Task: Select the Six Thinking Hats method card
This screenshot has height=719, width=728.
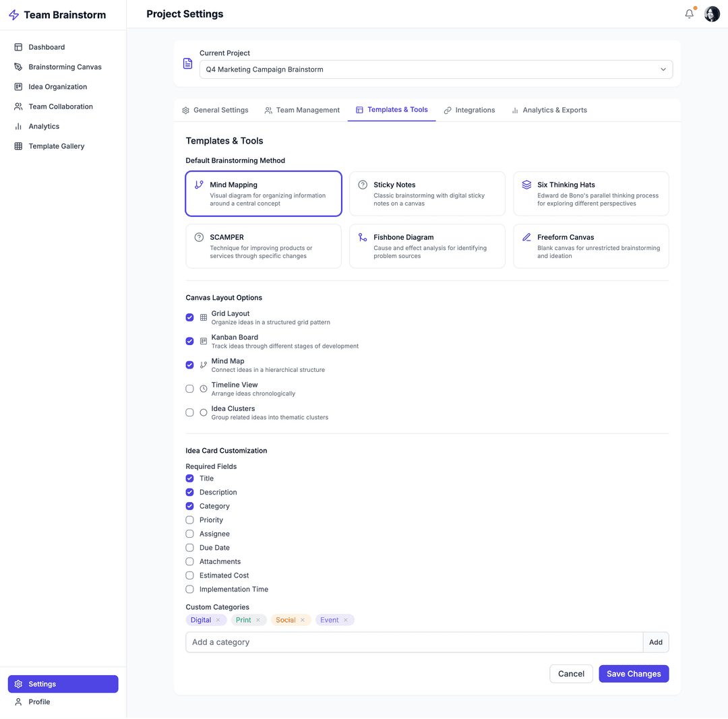Action: (x=590, y=194)
